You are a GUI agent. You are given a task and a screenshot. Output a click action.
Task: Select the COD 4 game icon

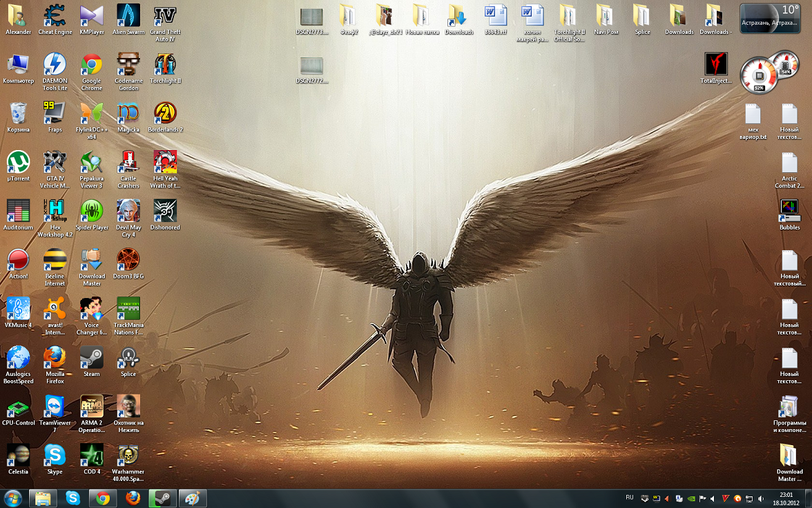pyautogui.click(x=92, y=458)
